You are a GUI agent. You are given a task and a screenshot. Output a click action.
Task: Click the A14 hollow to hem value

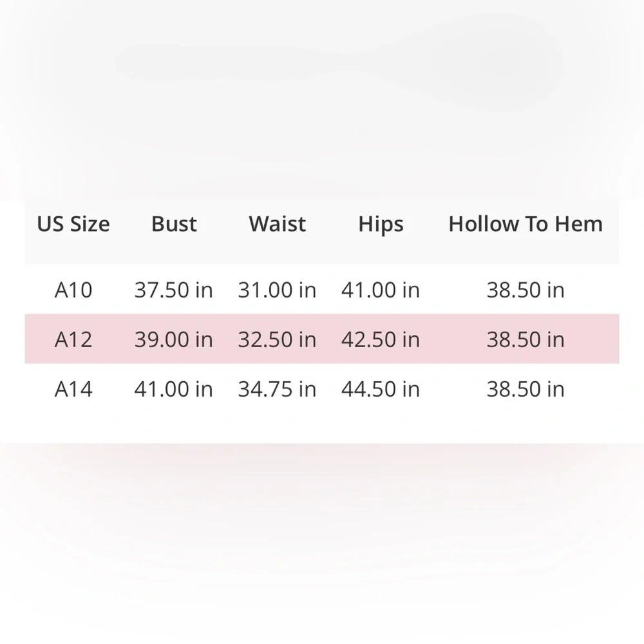pyautogui.click(x=526, y=389)
